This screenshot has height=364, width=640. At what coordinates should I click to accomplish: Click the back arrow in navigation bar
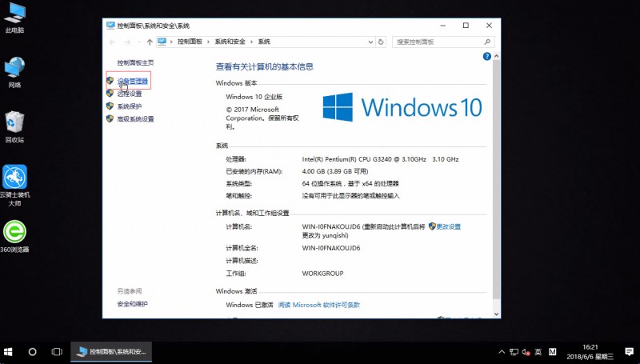tap(112, 42)
